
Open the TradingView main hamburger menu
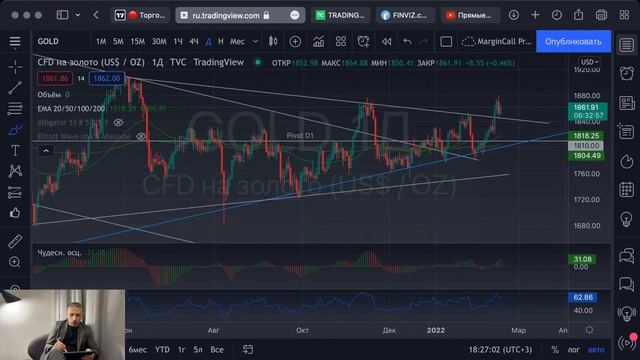coord(15,42)
